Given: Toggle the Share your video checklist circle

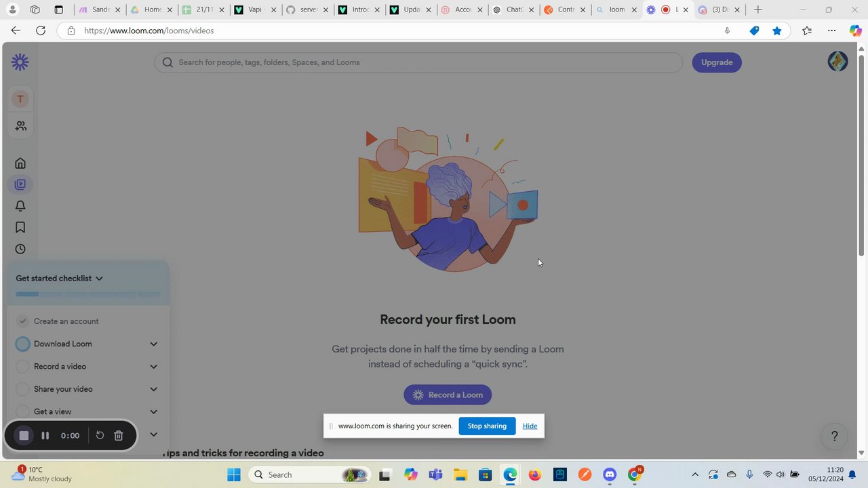Looking at the screenshot, I should click(x=23, y=389).
